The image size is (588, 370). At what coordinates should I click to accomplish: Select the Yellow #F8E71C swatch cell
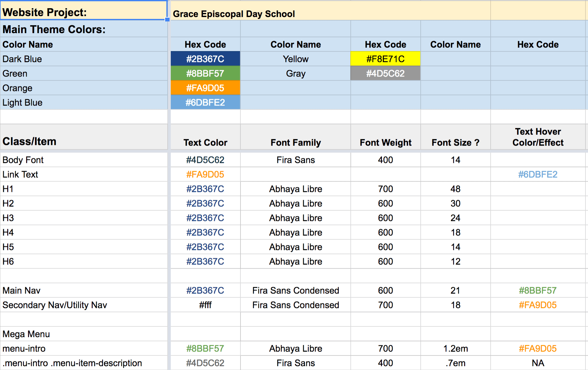(x=385, y=59)
